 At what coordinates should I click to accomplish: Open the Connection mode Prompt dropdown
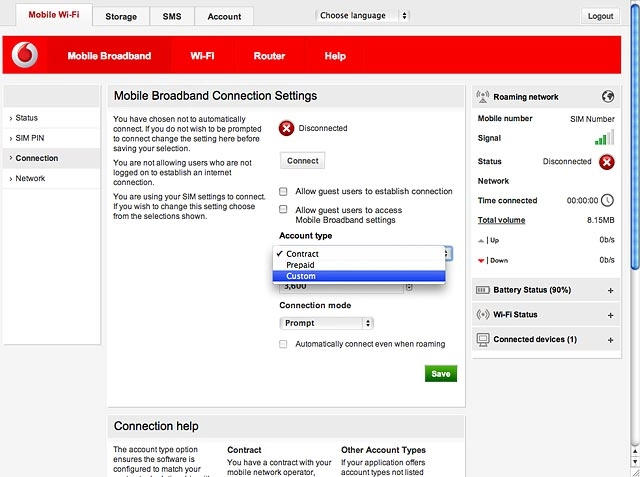(327, 323)
